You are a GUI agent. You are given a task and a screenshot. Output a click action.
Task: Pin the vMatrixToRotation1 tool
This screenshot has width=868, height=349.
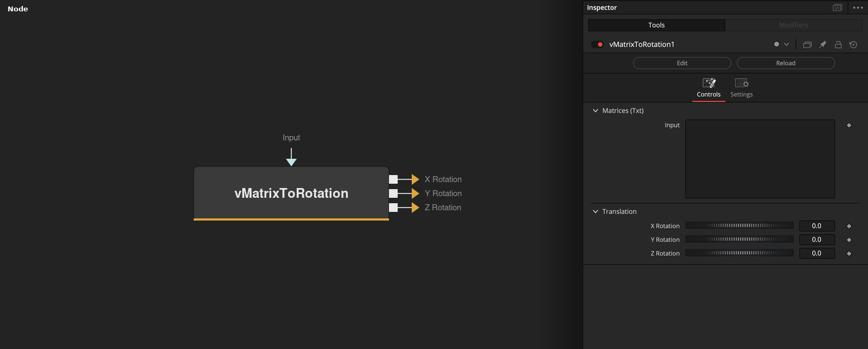point(822,44)
